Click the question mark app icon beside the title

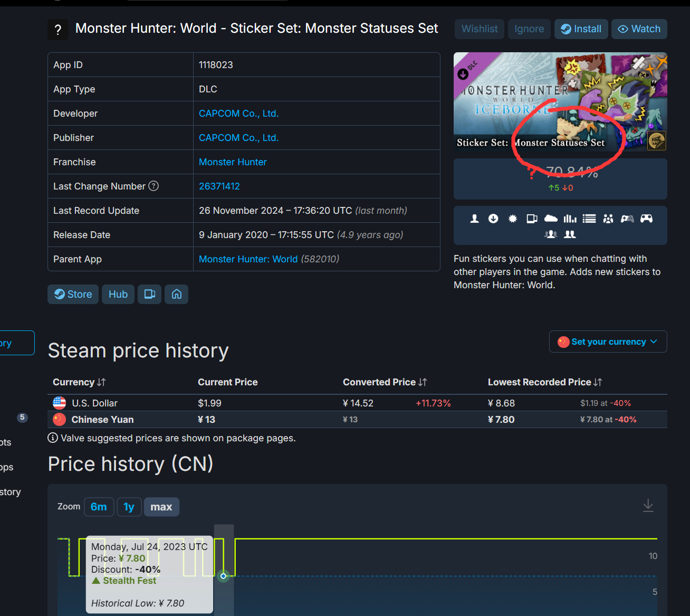(58, 30)
